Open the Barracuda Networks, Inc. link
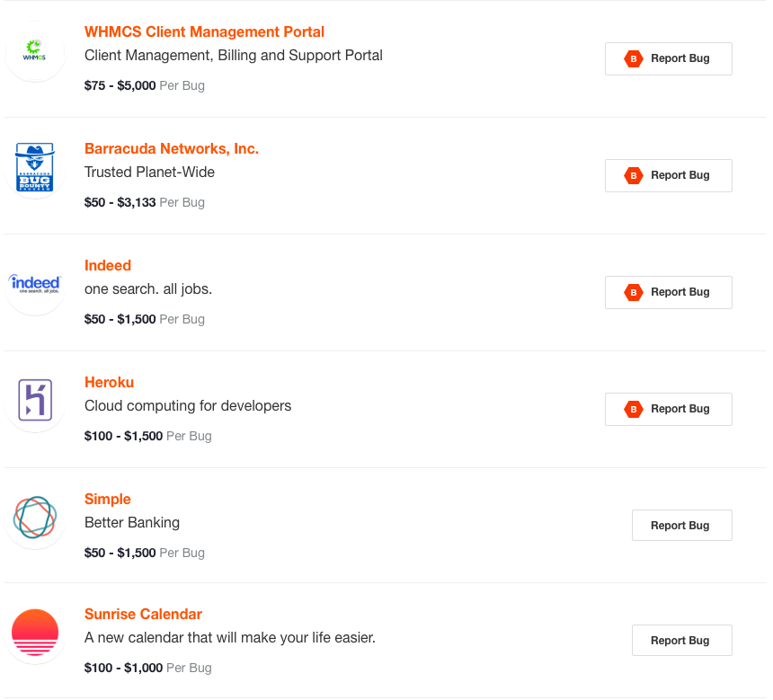The image size is (773, 700). [x=172, y=148]
